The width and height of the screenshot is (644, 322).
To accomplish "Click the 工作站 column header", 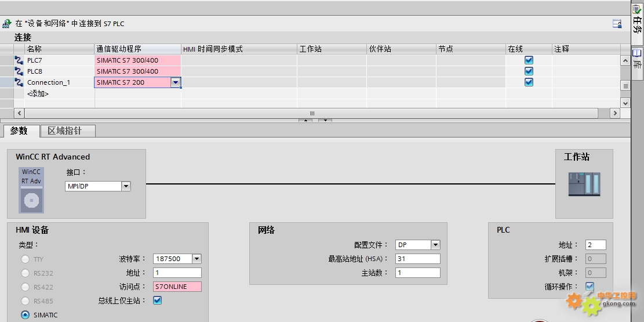I will pyautogui.click(x=332, y=49).
